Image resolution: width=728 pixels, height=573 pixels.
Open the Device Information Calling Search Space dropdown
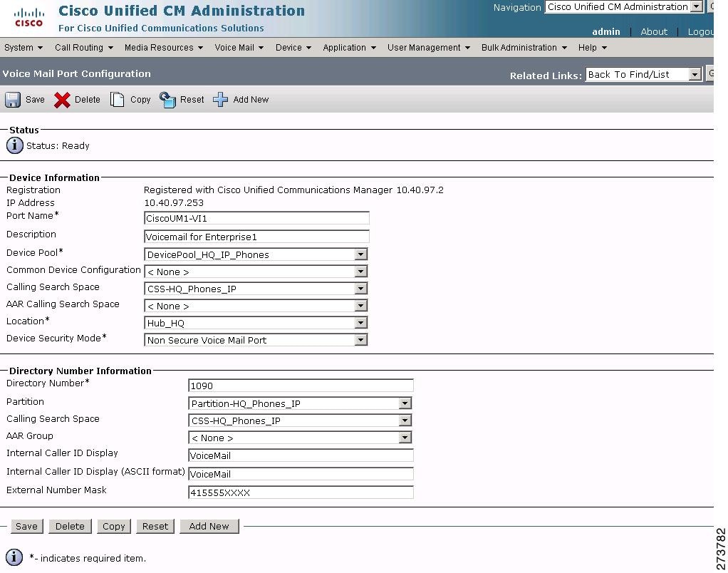click(x=360, y=289)
